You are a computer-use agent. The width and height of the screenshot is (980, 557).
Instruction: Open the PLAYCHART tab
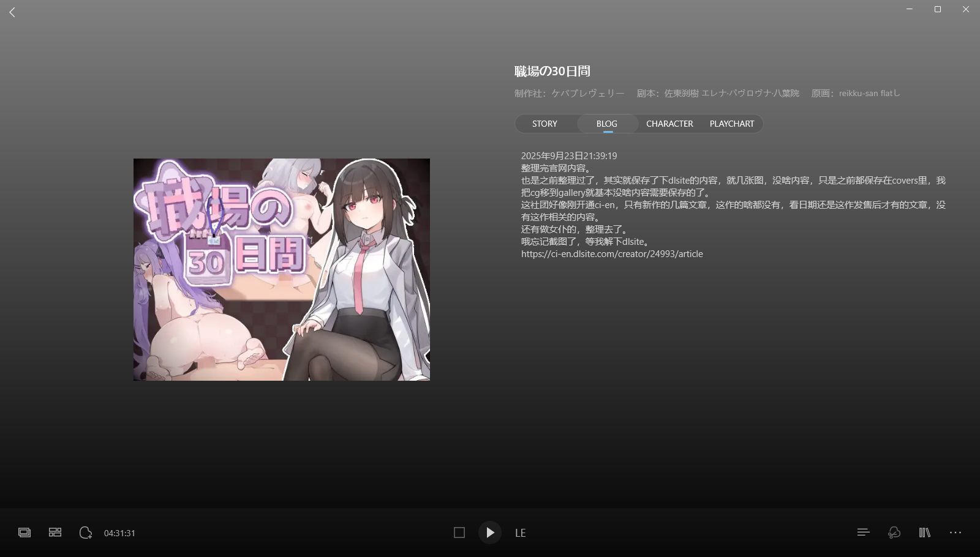click(732, 124)
